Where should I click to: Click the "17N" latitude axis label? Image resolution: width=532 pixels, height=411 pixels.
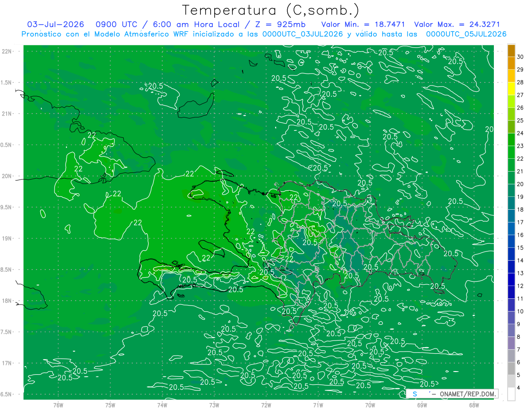(x=6, y=364)
